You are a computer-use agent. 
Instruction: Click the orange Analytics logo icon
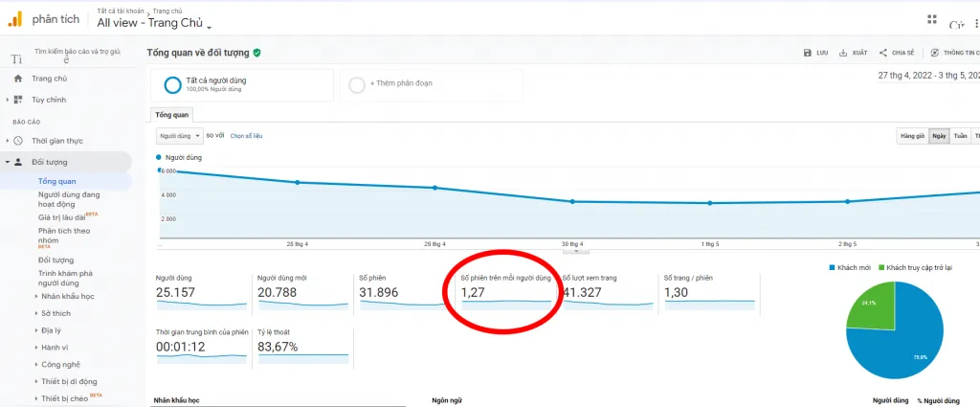14,19
